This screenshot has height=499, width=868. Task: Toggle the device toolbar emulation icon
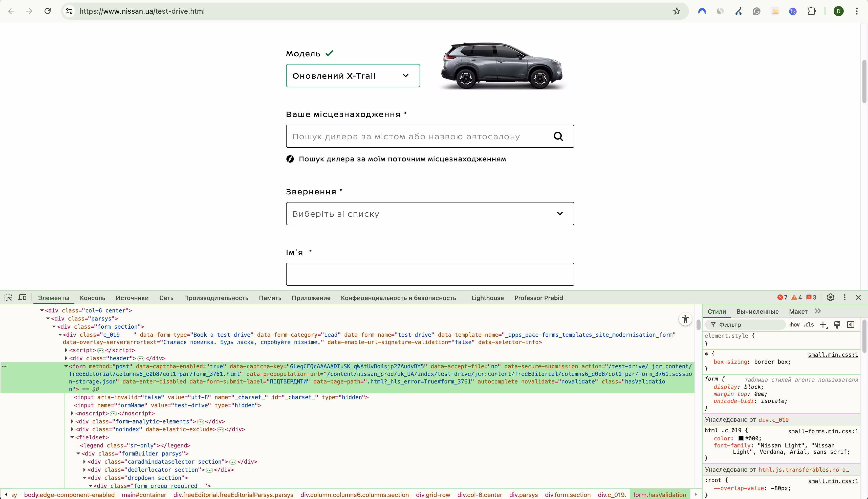tap(23, 298)
